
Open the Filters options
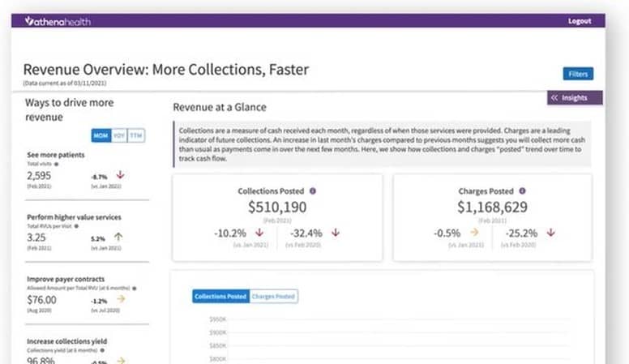click(578, 74)
